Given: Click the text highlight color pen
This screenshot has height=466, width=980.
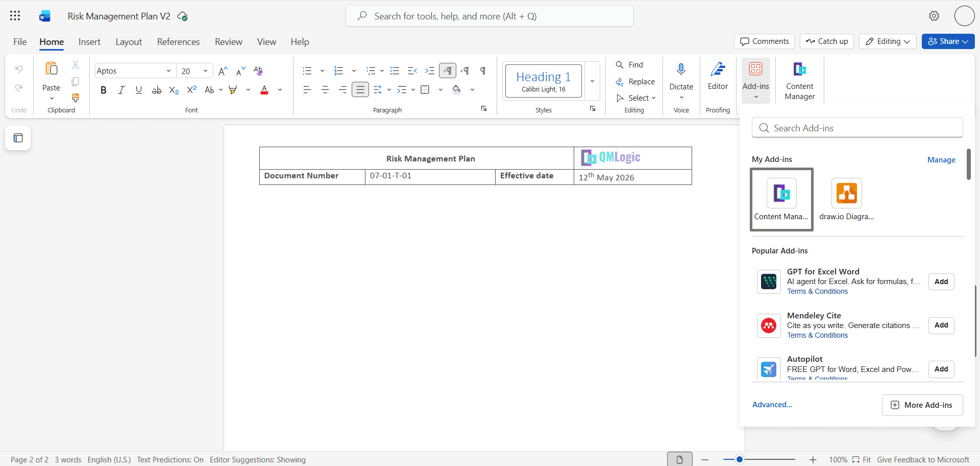Looking at the screenshot, I should pyautogui.click(x=233, y=90).
